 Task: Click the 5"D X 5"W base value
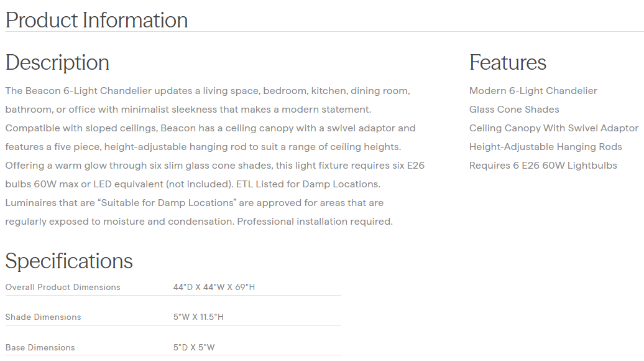pos(194,347)
